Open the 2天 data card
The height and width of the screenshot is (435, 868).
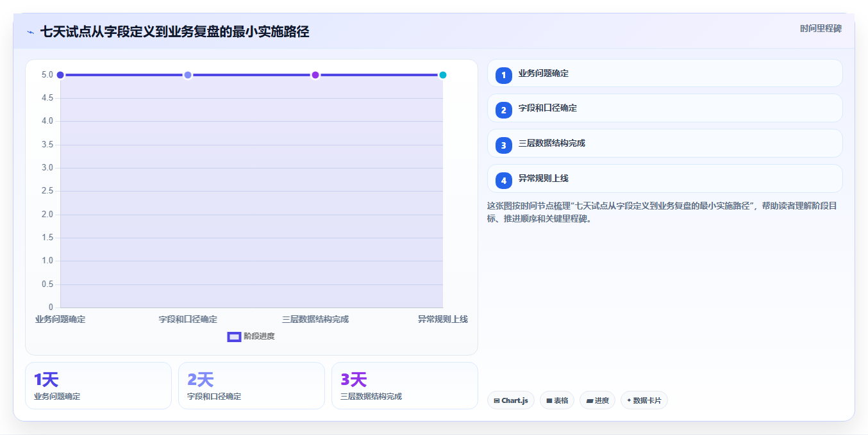click(251, 386)
